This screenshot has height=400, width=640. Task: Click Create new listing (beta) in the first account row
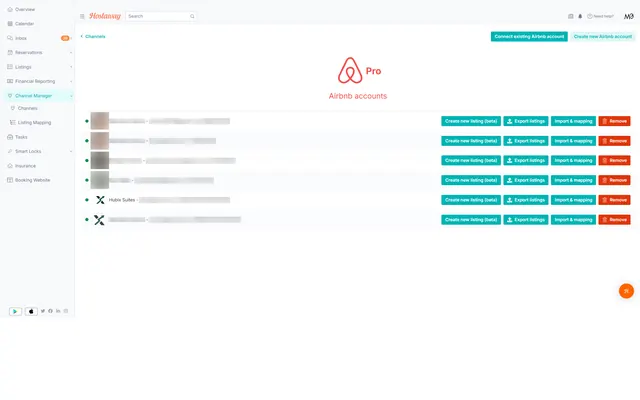471,121
